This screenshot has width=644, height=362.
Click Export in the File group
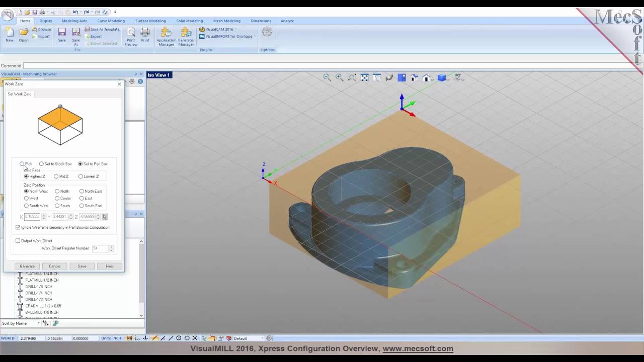pos(93,36)
